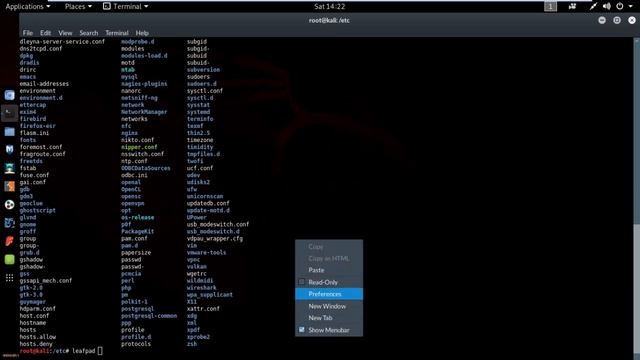Click the 'hdparm.conf' file name
640x360 pixels.
(38, 309)
